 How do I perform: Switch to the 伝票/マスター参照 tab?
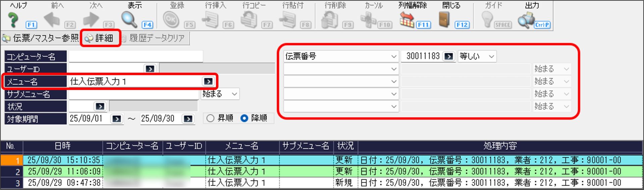41,38
